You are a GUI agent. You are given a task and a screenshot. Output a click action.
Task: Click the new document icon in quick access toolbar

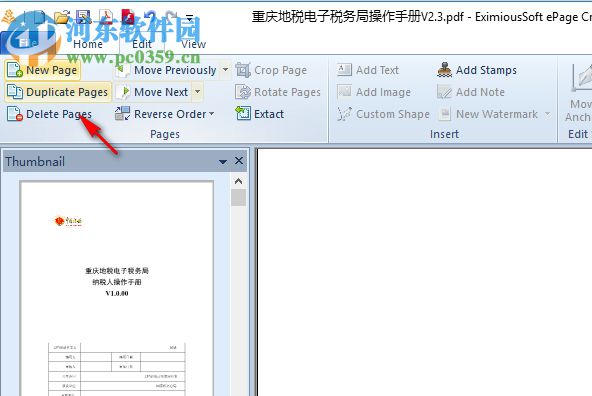39,17
